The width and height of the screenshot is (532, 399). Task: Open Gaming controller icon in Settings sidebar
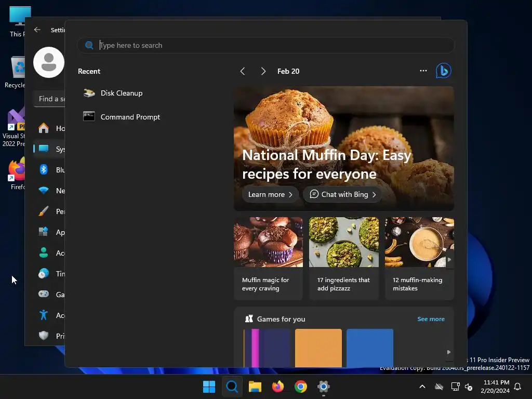click(x=44, y=294)
